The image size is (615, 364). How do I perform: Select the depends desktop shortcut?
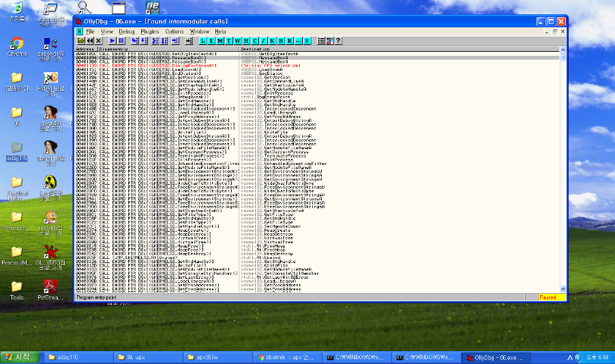(50, 50)
